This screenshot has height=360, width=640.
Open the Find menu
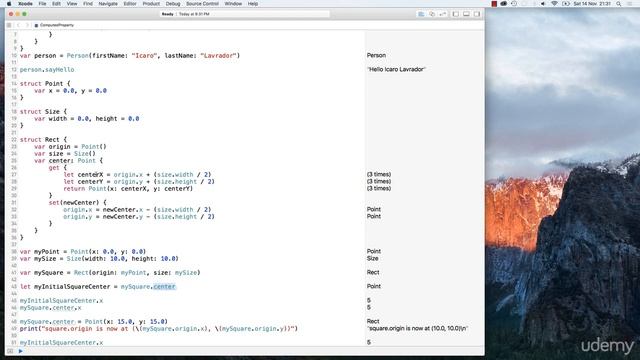[88, 4]
